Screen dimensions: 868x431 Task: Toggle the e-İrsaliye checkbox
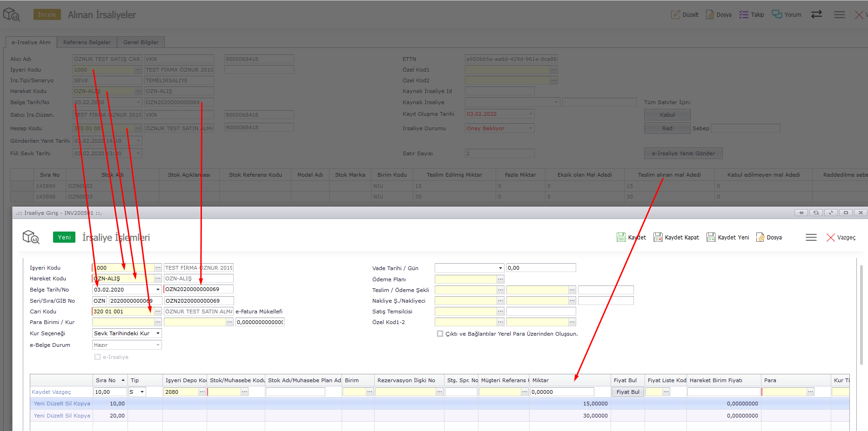pos(98,357)
